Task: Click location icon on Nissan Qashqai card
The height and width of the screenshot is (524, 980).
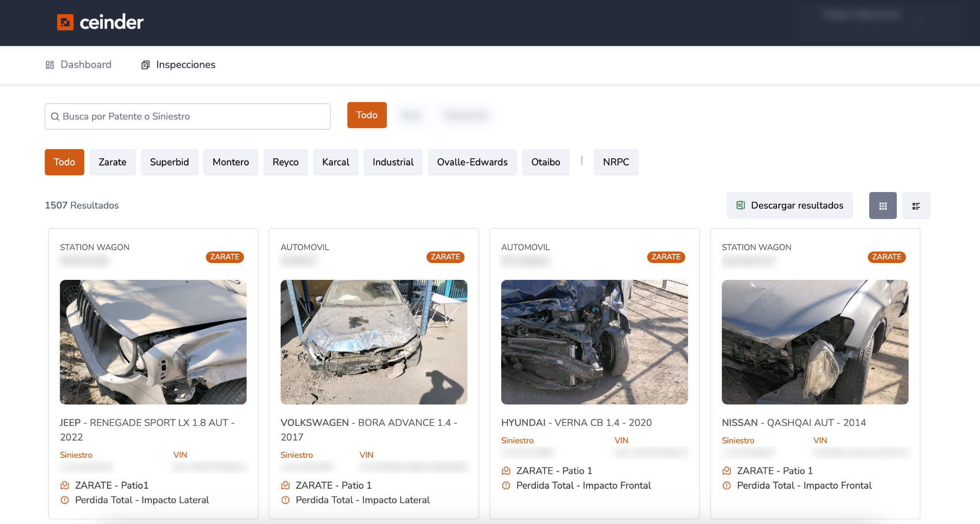Action: [x=726, y=471]
